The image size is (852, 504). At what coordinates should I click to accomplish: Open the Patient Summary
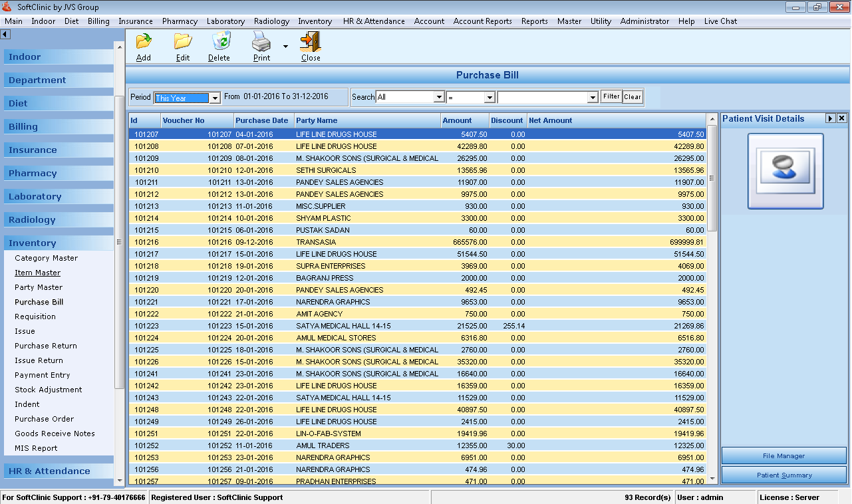click(783, 474)
